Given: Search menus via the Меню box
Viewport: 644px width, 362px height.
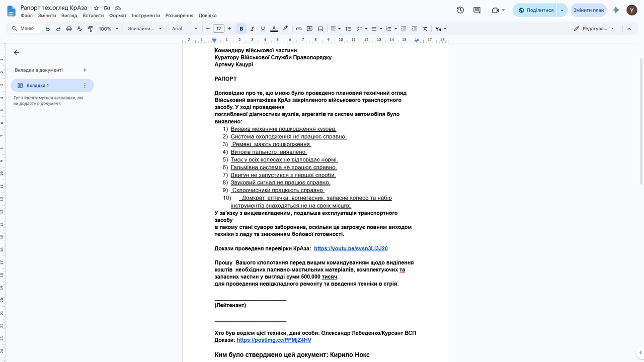Looking at the screenshot, I should point(25,29).
